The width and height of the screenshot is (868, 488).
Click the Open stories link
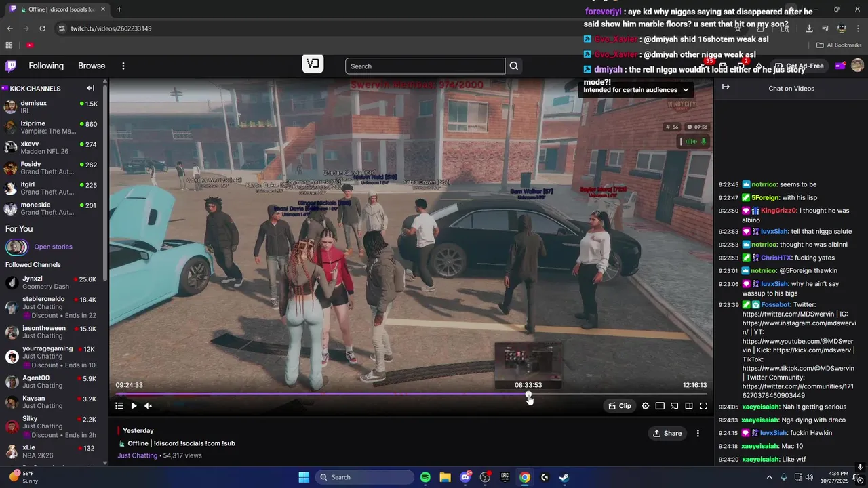53,247
